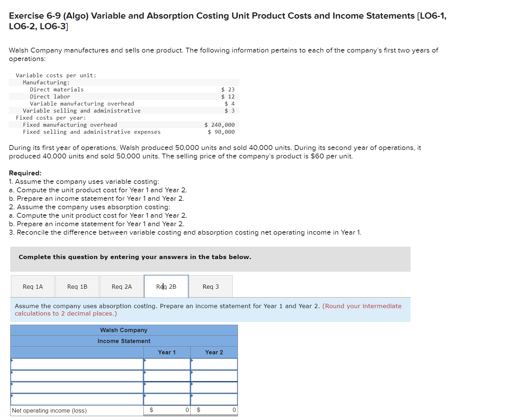Switch to the Req 1A tab
508x420 pixels.
pyautogui.click(x=32, y=286)
